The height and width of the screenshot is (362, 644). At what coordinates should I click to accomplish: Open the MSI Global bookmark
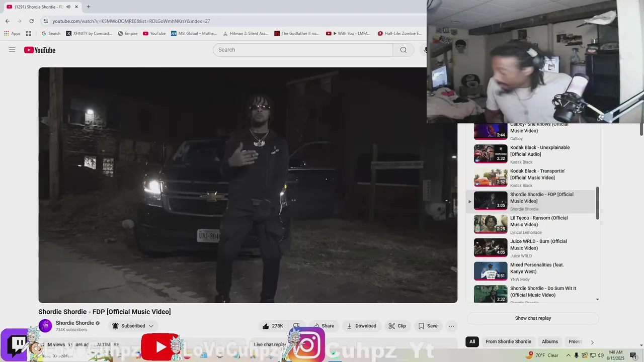coord(194,34)
